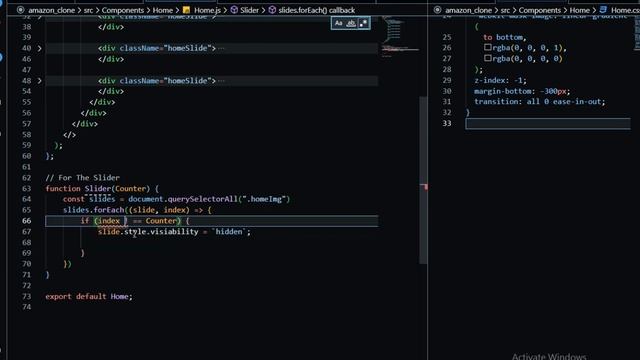This screenshot has height=360, width=640.
Task: Click line number 66 in left gutter
Action: (x=27, y=221)
